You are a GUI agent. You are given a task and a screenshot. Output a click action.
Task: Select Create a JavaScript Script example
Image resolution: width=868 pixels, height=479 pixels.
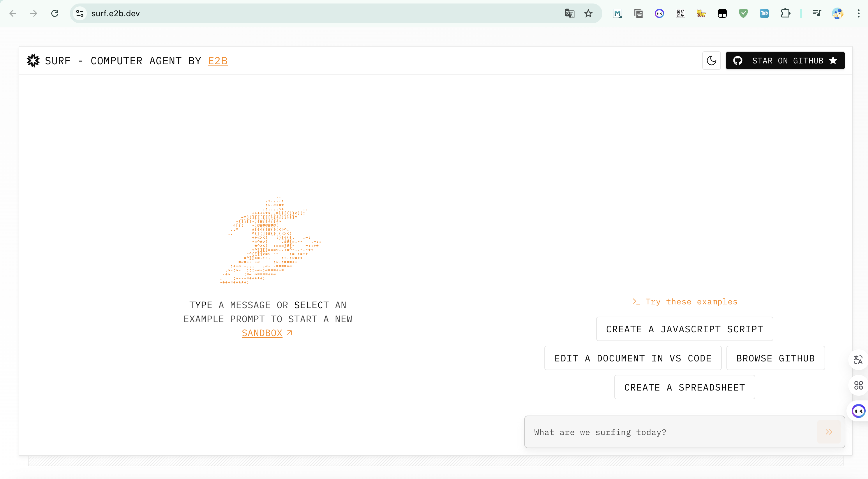click(684, 329)
